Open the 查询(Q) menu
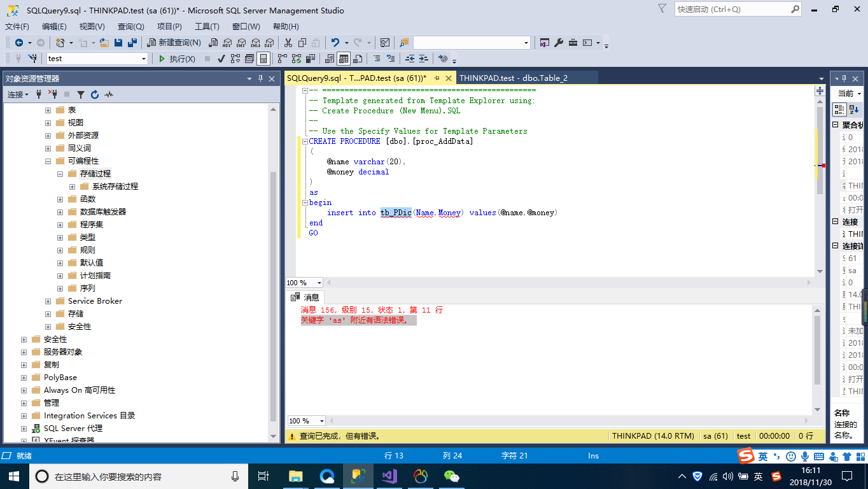 tap(130, 26)
